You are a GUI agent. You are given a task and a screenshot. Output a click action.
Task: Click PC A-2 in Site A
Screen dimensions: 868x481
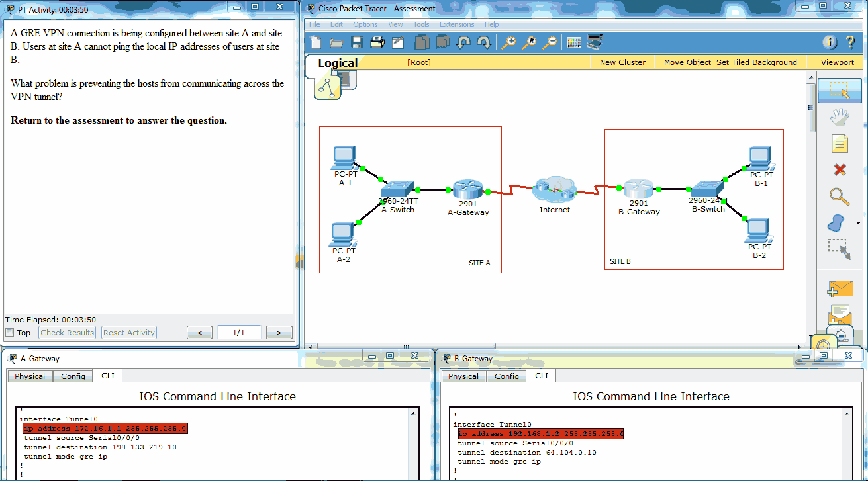coord(343,235)
